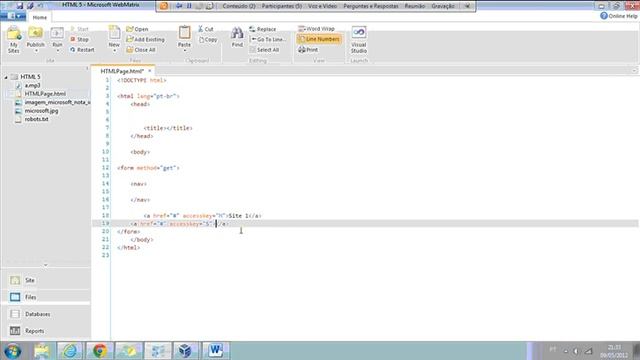Collapse the HTML 5 root folder

pyautogui.click(x=6, y=77)
